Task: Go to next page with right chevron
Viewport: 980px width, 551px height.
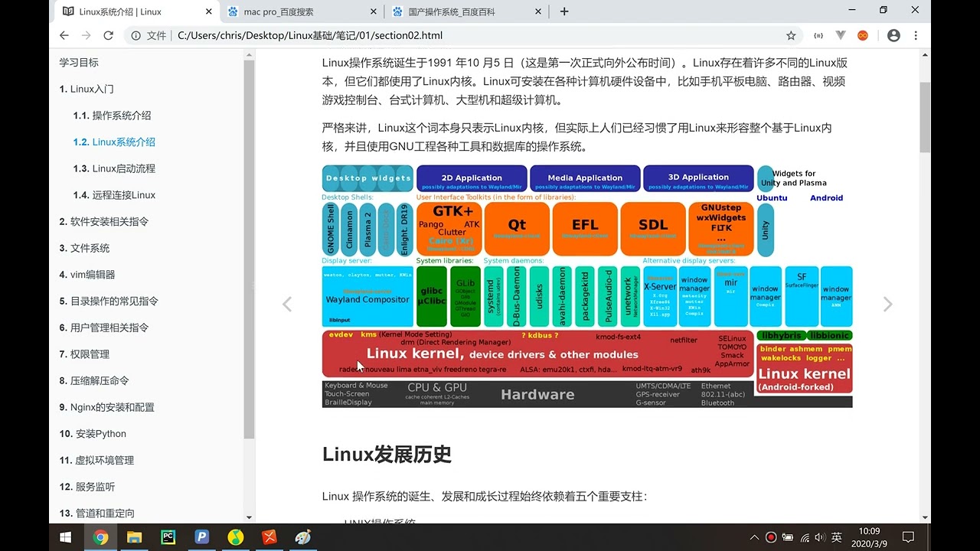Action: [x=887, y=305]
